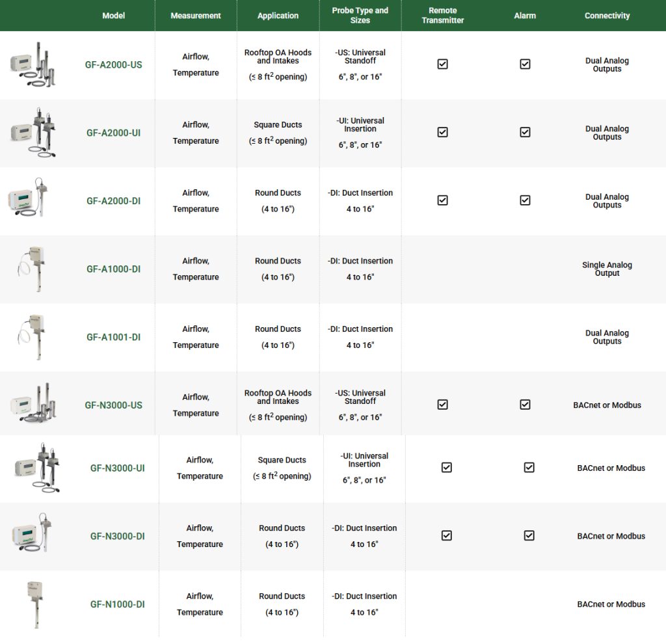This screenshot has height=644, width=666.
Task: Click the Connectivity column header
Action: [x=607, y=16]
